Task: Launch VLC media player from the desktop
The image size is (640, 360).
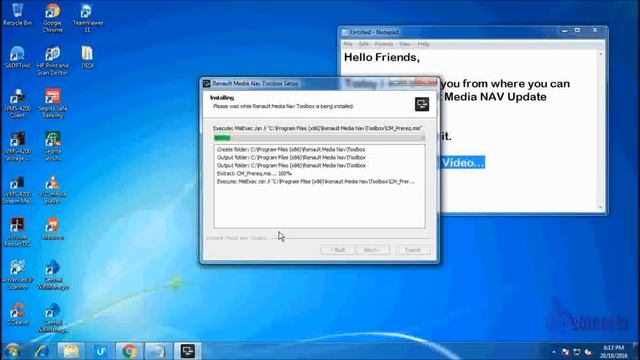Action: (x=52, y=190)
